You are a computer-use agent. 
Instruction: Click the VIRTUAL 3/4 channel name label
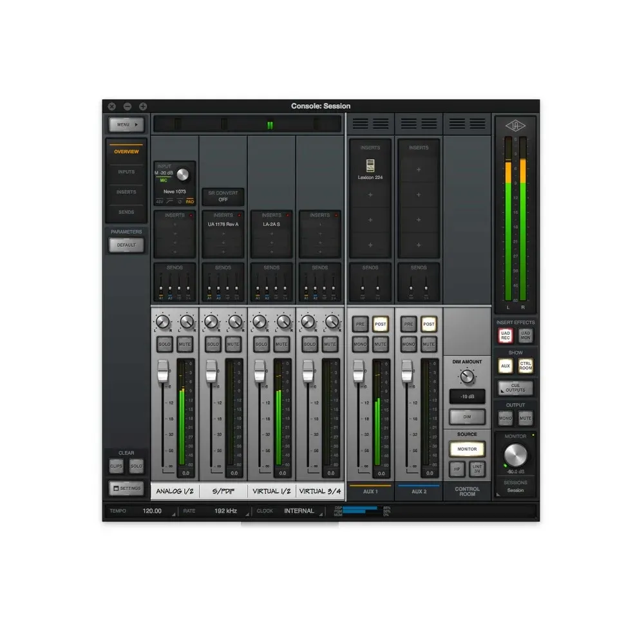pyautogui.click(x=320, y=491)
